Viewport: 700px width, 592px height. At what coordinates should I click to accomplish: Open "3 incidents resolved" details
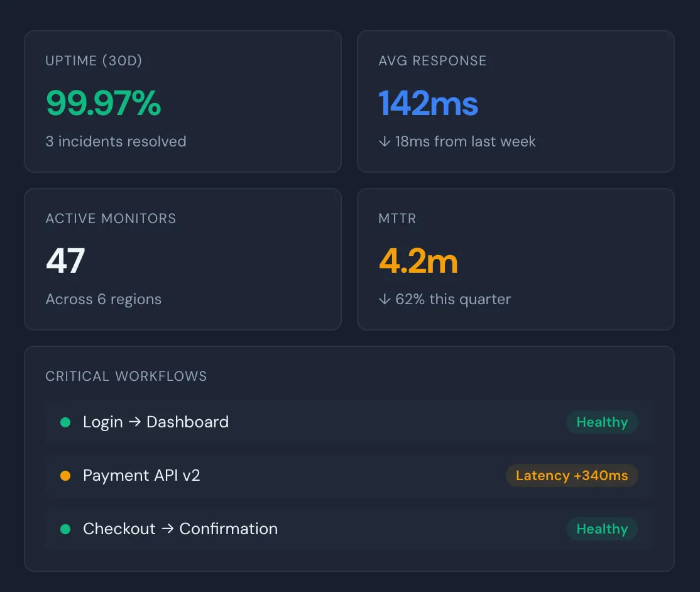(x=116, y=141)
